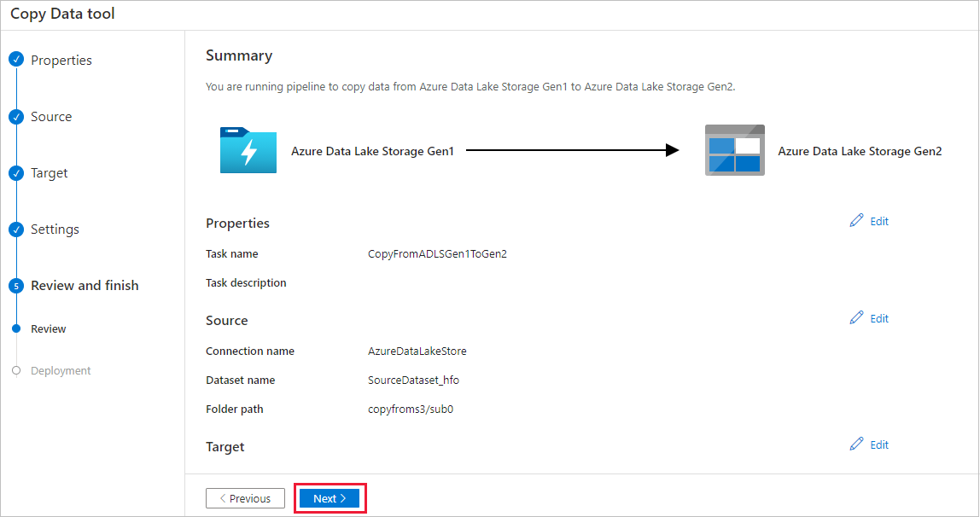Screen dimensions: 980x517
Task: Open the Settings step
Action: coord(55,229)
